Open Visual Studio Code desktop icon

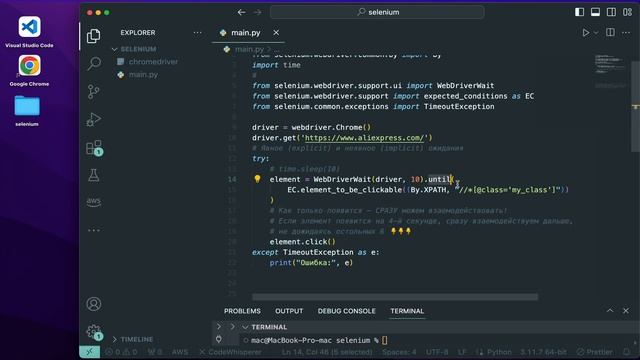pyautogui.click(x=29, y=32)
